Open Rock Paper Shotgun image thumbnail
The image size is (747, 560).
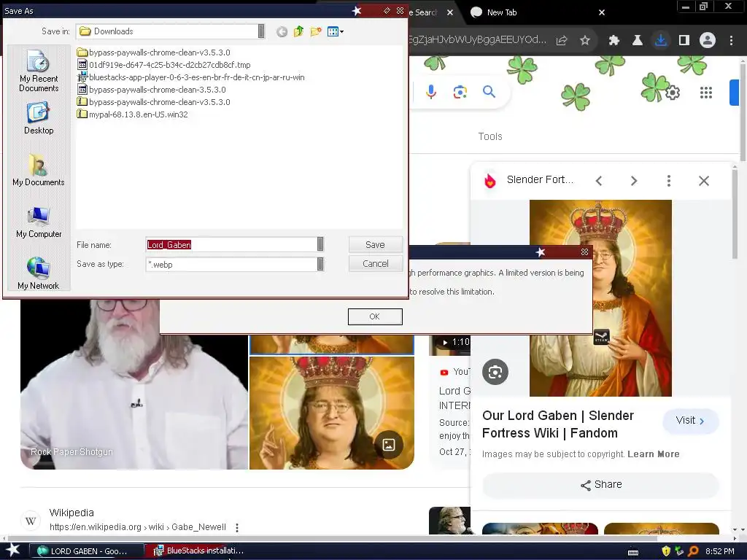134,384
